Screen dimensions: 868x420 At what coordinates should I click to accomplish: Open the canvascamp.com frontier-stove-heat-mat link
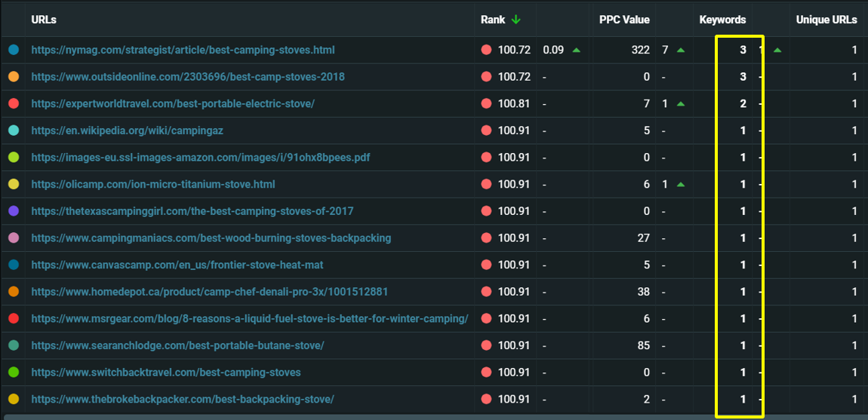[177, 265]
